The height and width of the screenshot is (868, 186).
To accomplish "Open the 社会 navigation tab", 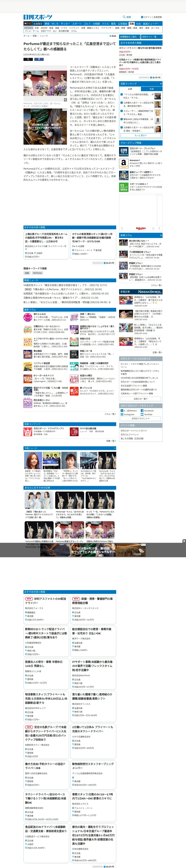I will click(x=138, y=24).
